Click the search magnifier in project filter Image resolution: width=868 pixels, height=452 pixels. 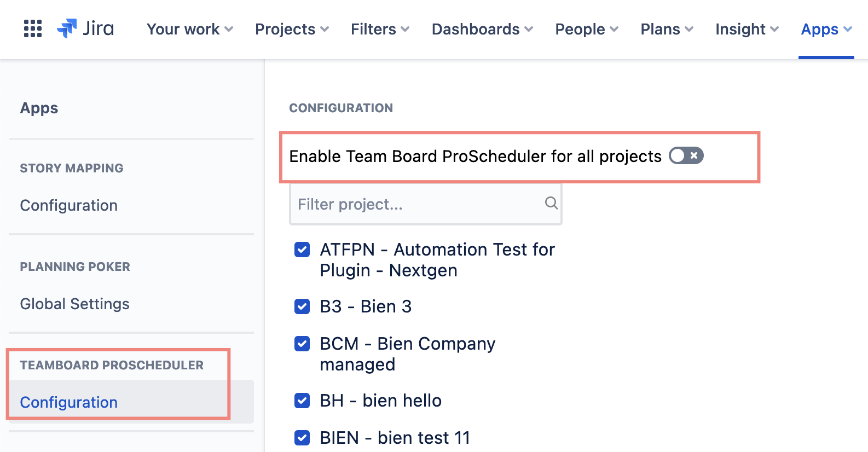[551, 204]
